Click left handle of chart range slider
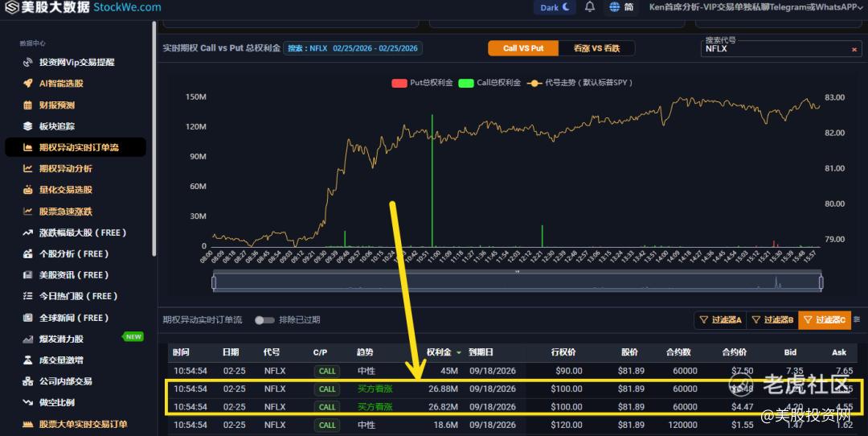Viewport: 868px width, 436px height. 214,282
